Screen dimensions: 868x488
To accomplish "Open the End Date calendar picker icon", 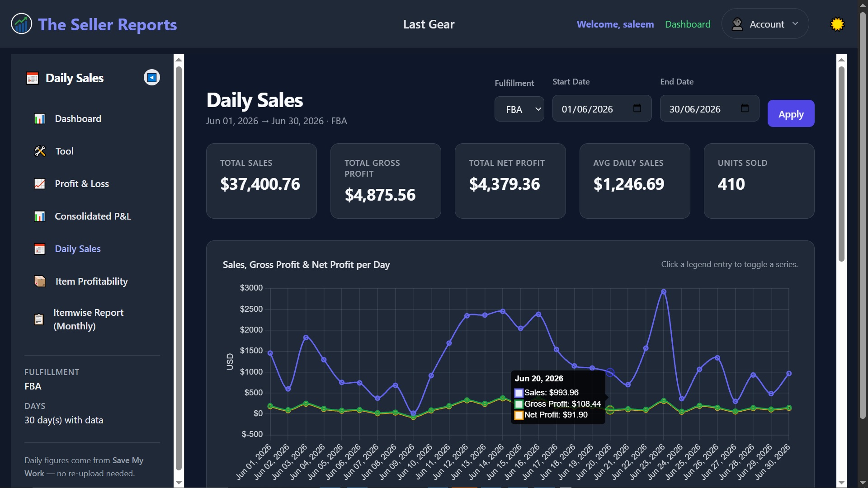I will [x=745, y=108].
